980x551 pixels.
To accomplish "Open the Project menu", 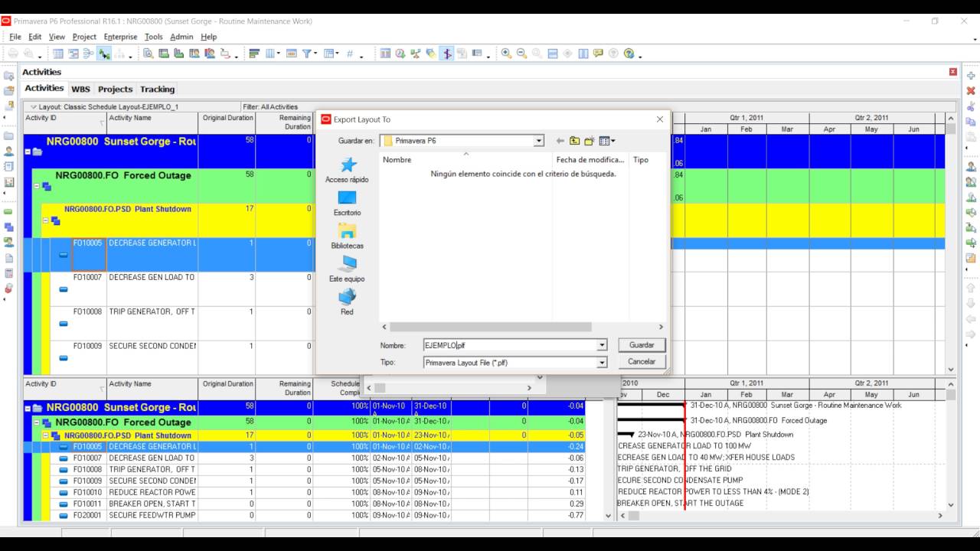I will point(84,37).
